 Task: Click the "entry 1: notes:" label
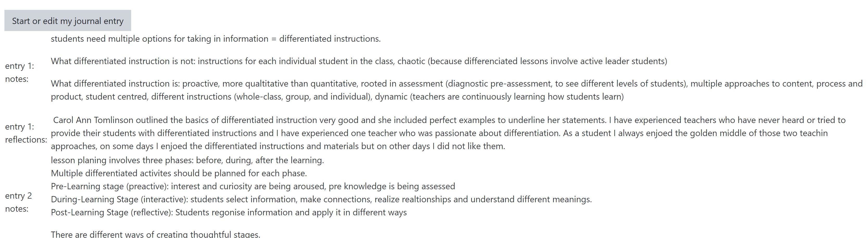(x=19, y=72)
